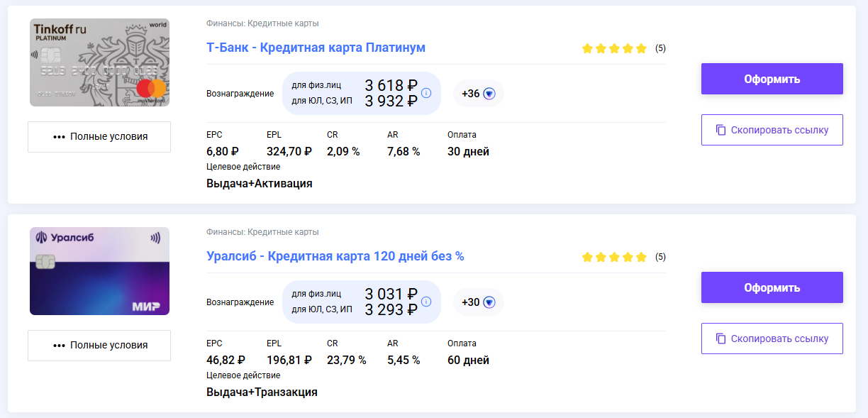Viewport: 868px width, 418px height.
Task: Click the blue badge icon beside +36
Action: [489, 94]
